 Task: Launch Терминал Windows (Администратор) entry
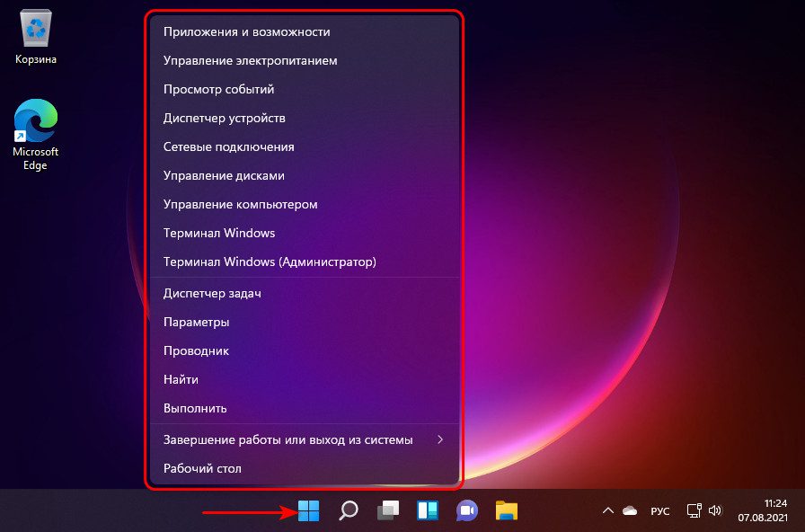305,262
